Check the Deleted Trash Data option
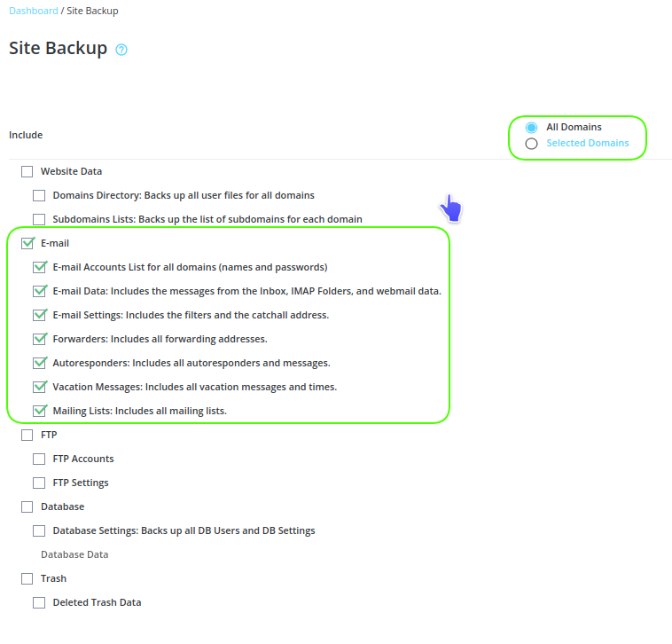 [39, 603]
